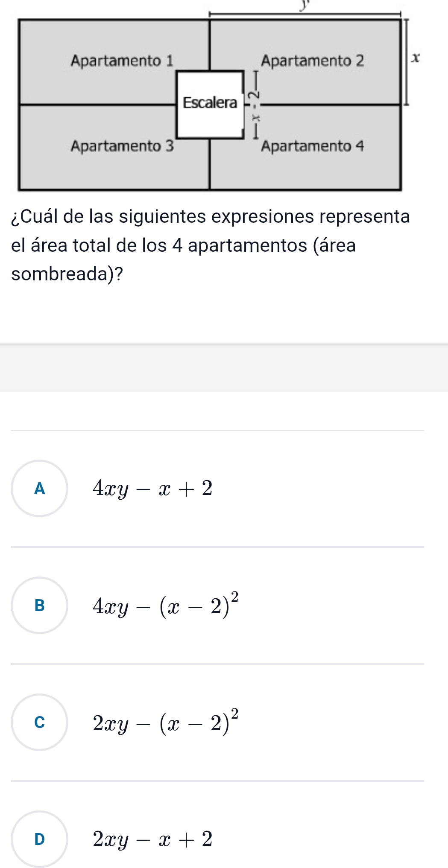448x868 pixels.
Task: Click the y width dimension label
Action: tap(305, 6)
